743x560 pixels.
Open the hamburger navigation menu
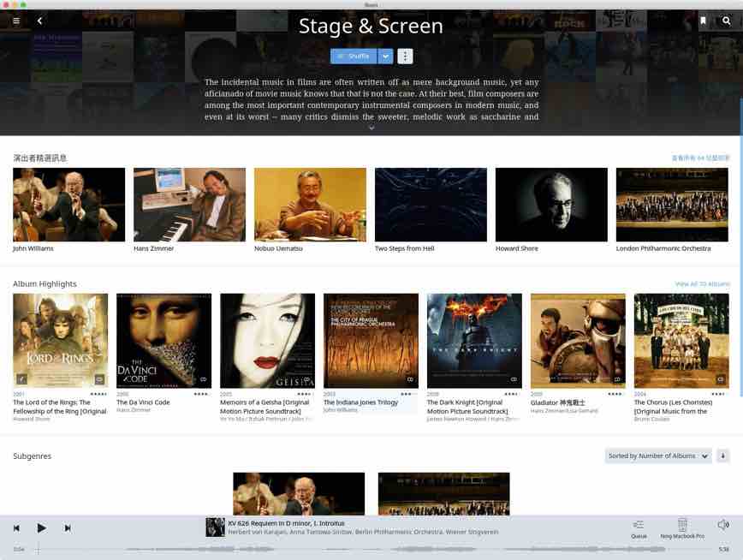(16, 21)
